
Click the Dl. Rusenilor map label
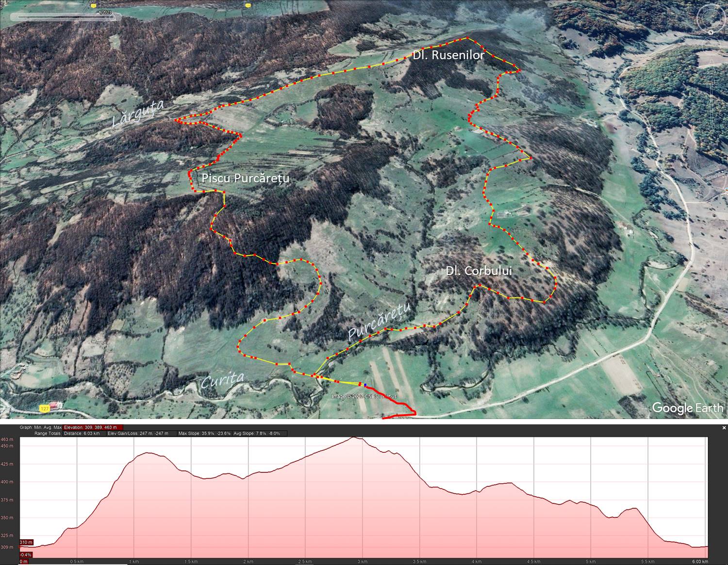click(448, 55)
